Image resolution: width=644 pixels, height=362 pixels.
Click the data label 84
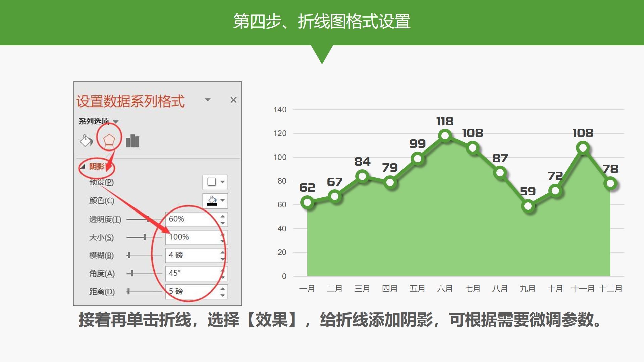pos(362,162)
